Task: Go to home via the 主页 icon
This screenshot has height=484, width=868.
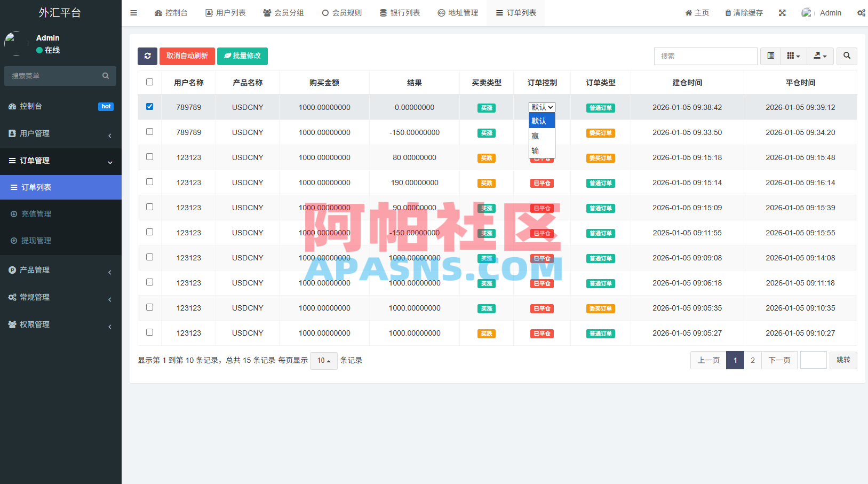Action: [688, 13]
